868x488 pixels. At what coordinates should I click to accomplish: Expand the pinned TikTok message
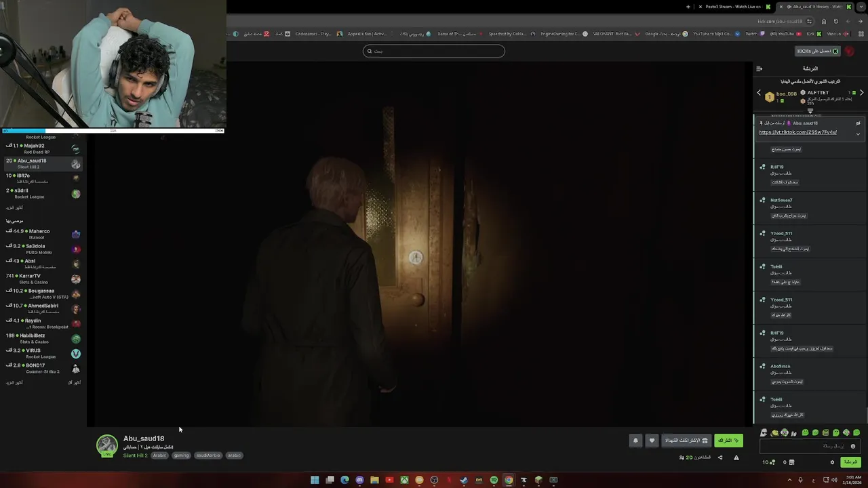point(858,134)
